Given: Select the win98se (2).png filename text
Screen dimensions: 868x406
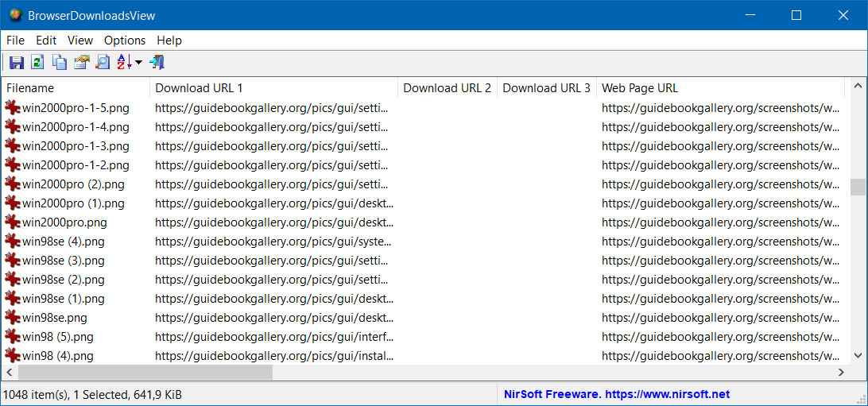Looking at the screenshot, I should click(63, 280).
